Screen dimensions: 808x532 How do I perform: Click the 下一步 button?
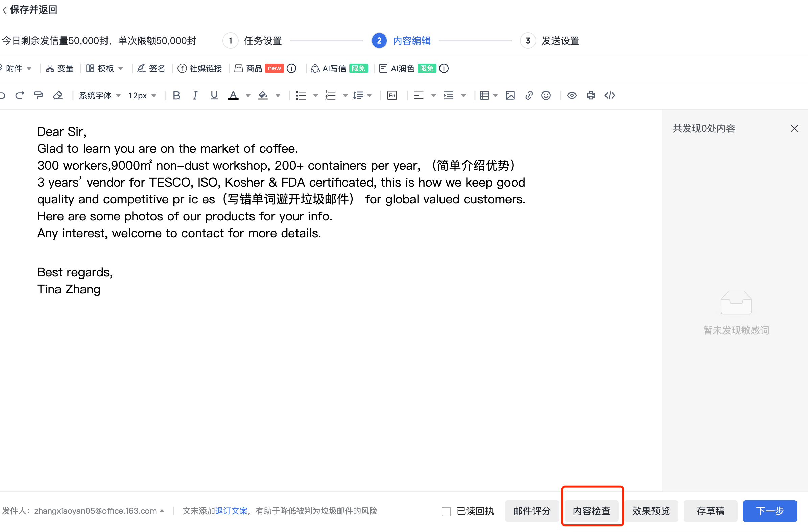tap(769, 511)
